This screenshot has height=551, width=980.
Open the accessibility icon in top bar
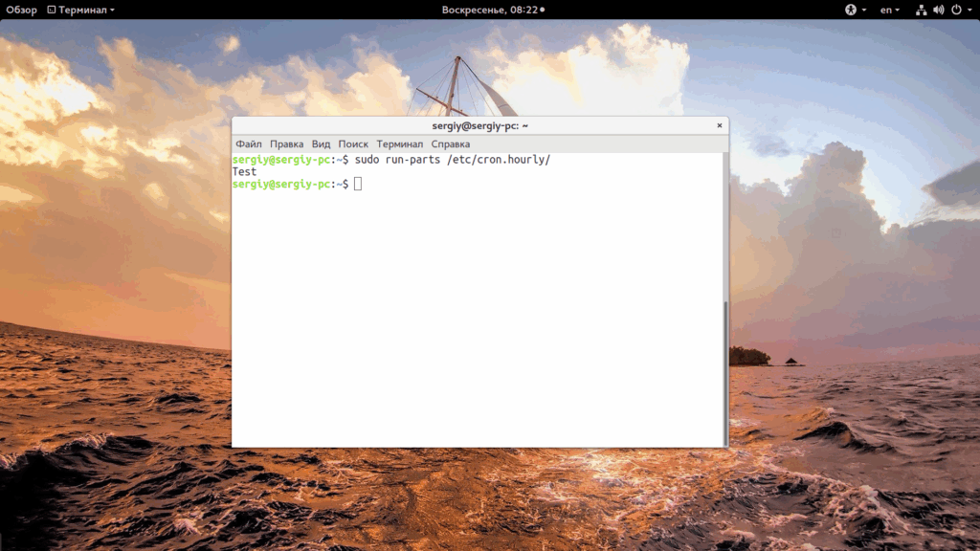(851, 10)
